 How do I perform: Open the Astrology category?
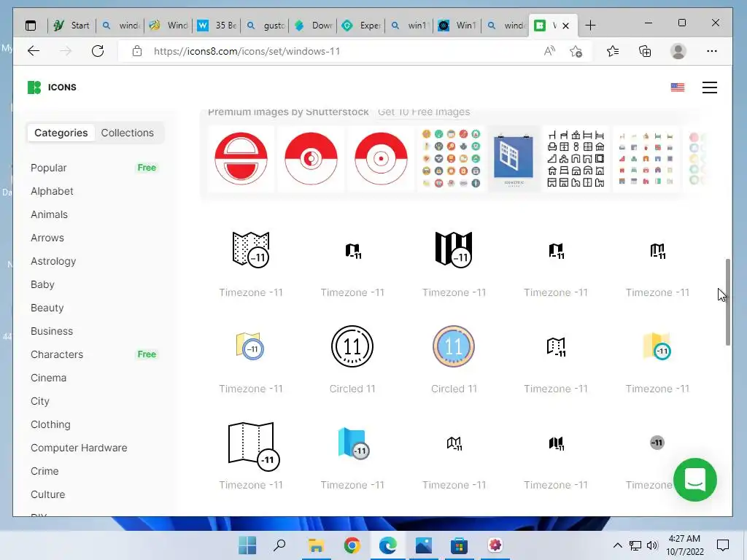pyautogui.click(x=53, y=261)
